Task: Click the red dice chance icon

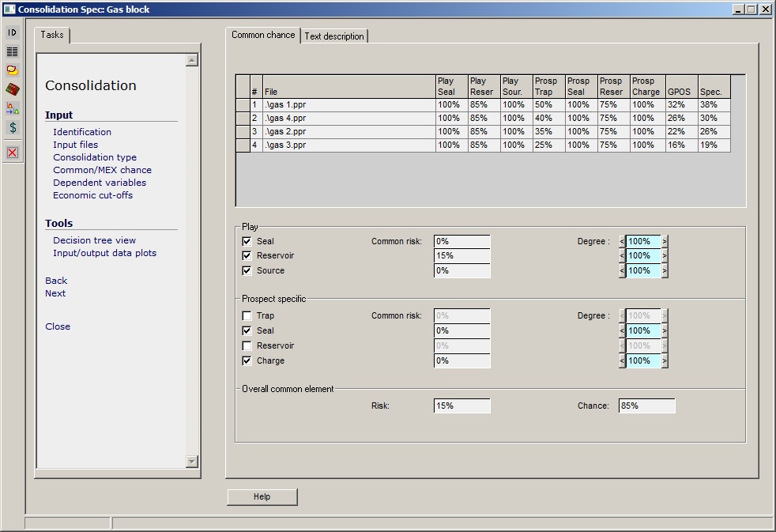Action: click(13, 89)
